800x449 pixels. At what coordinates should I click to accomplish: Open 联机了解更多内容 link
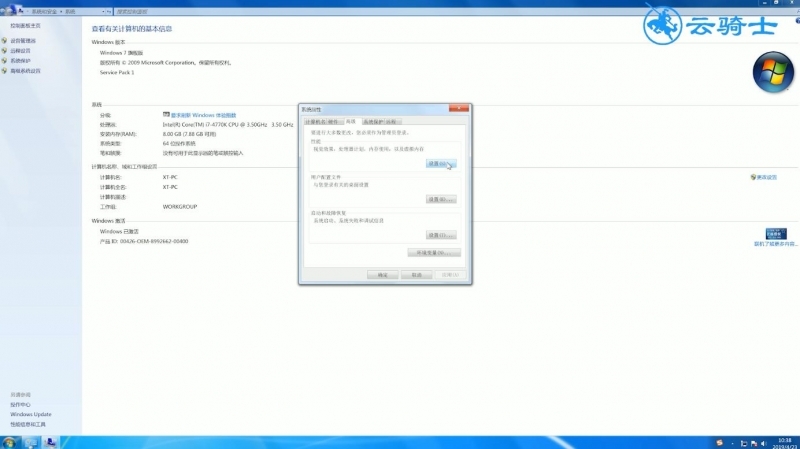click(x=776, y=244)
